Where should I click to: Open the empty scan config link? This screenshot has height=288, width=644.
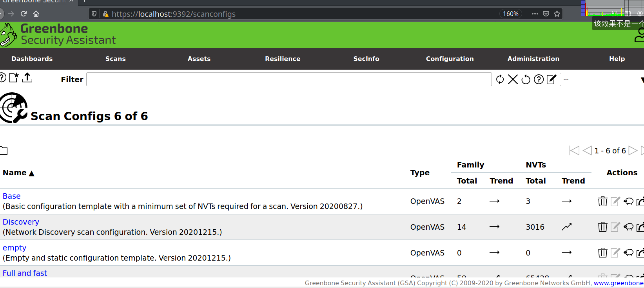[15, 248]
